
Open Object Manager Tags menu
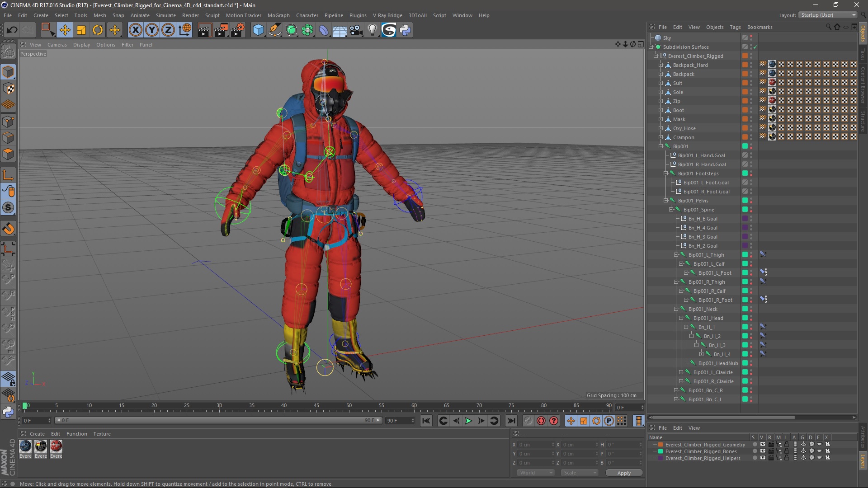click(735, 27)
